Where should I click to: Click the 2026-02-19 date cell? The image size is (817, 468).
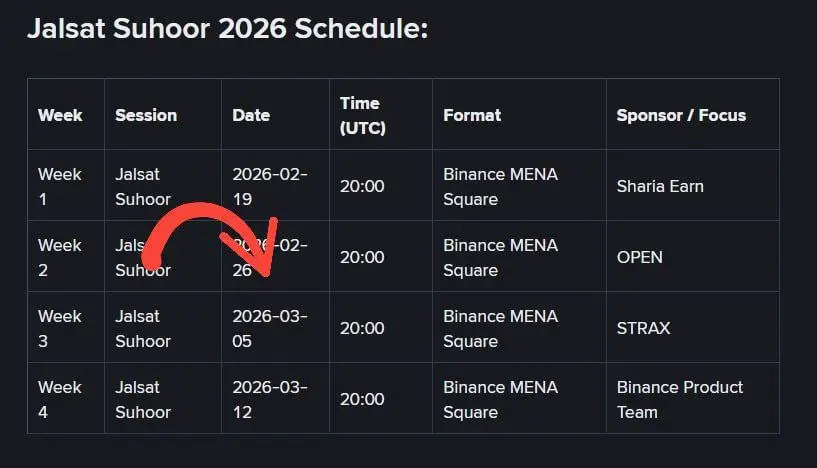click(x=270, y=186)
